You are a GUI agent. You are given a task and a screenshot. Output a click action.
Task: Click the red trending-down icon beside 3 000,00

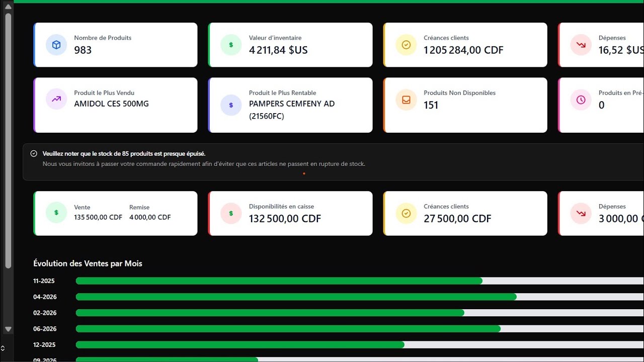(x=581, y=213)
